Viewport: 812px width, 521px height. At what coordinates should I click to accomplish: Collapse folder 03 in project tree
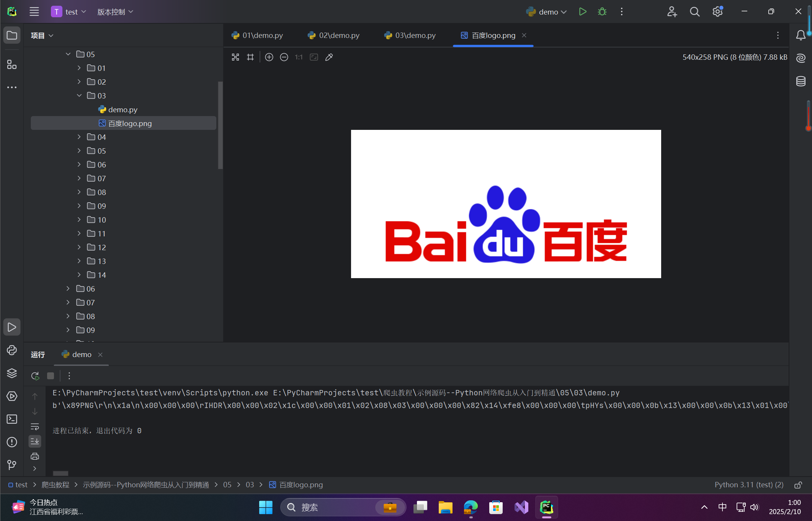(79, 95)
